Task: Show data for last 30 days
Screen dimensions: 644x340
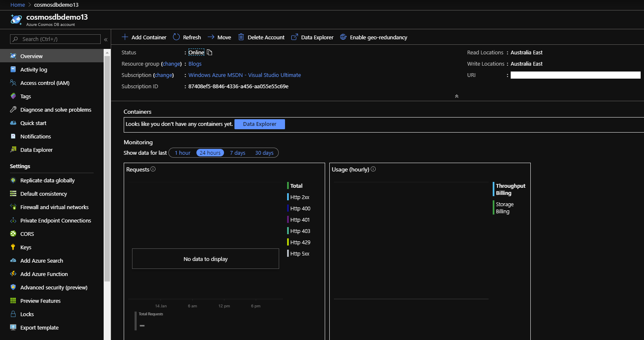Action: pos(264,153)
